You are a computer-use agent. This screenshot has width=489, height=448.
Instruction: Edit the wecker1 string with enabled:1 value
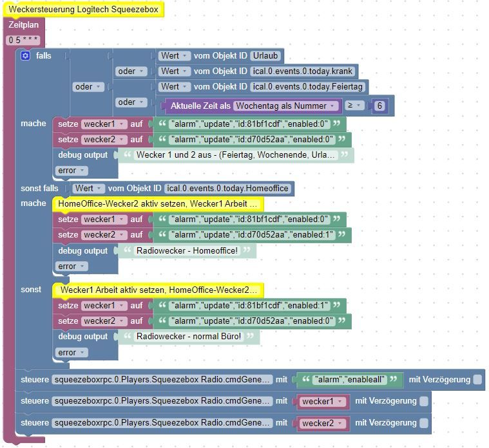pos(249,306)
